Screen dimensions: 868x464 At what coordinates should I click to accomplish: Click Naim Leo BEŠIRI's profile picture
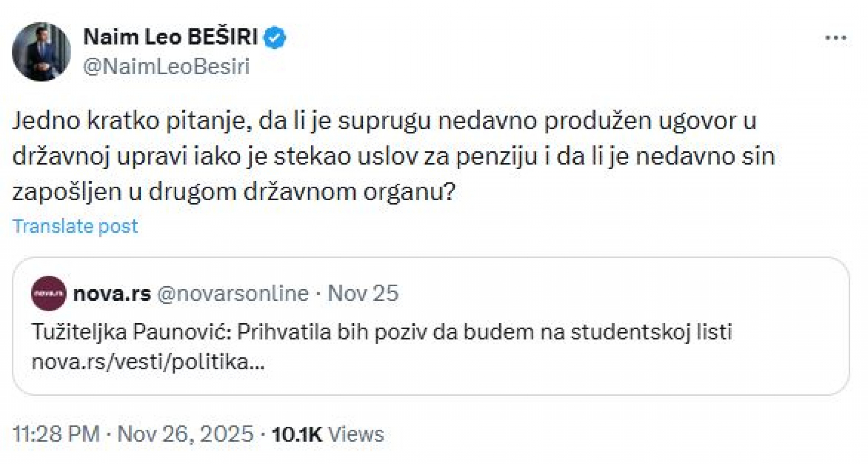tap(42, 51)
